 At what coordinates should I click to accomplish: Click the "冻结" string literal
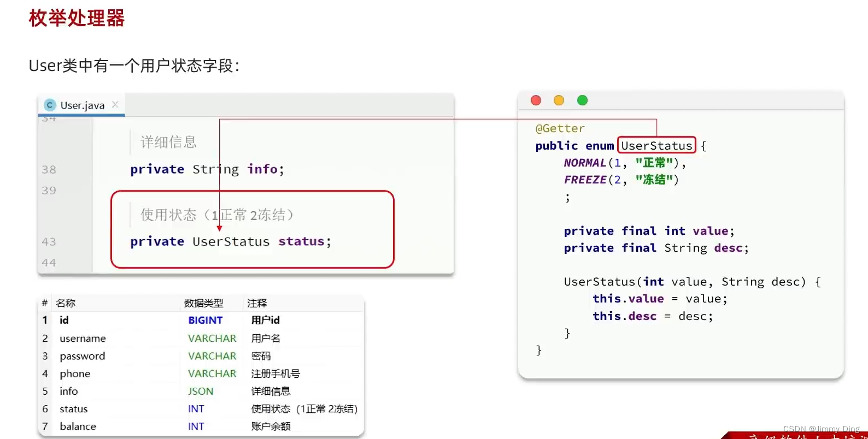click(654, 180)
